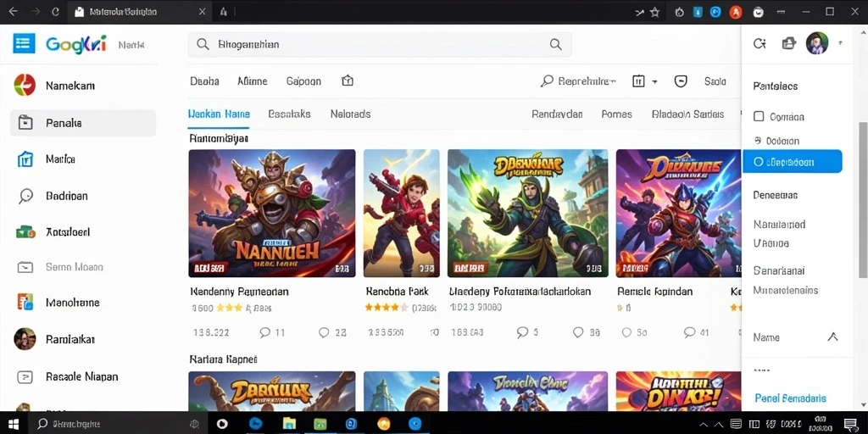Open the Aotsdoen sidebar icon
The image size is (868, 434).
25,232
